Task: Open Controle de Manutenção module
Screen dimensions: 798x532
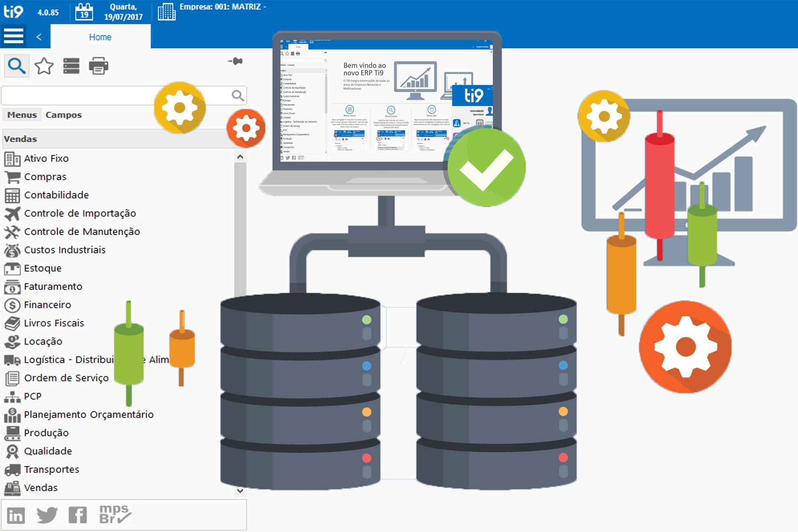Action: [82, 232]
